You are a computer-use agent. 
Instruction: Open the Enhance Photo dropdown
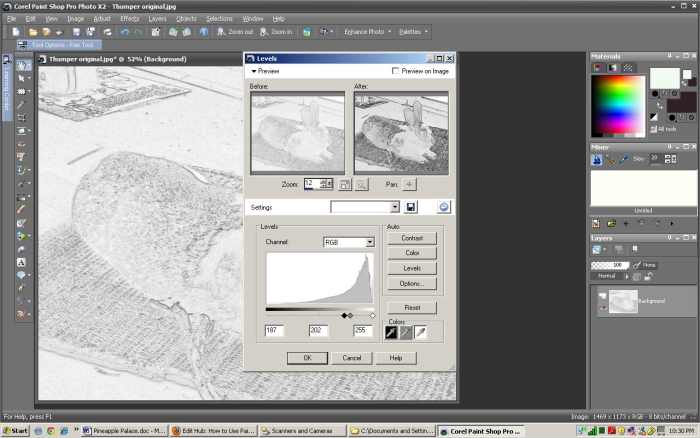coord(367,32)
